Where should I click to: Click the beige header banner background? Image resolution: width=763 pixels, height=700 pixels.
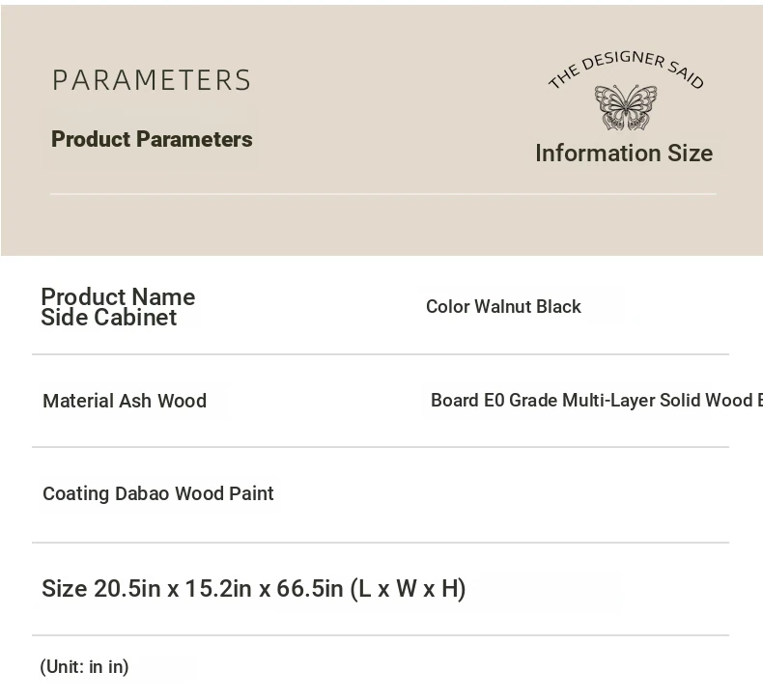(x=381, y=224)
